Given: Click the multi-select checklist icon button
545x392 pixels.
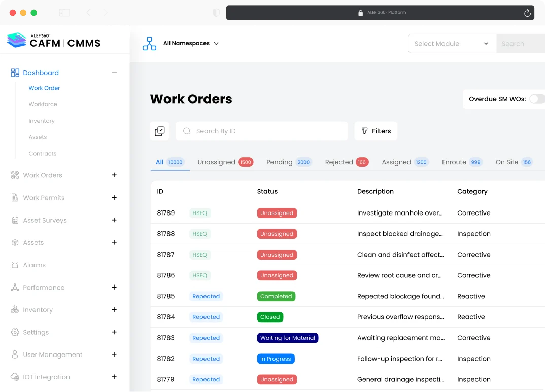Looking at the screenshot, I should tap(159, 131).
